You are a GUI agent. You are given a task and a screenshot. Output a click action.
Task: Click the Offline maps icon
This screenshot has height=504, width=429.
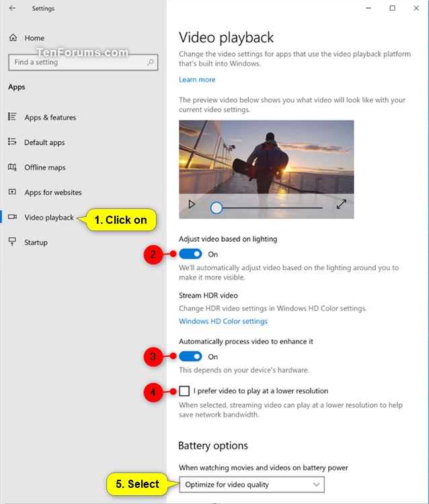[x=12, y=167]
